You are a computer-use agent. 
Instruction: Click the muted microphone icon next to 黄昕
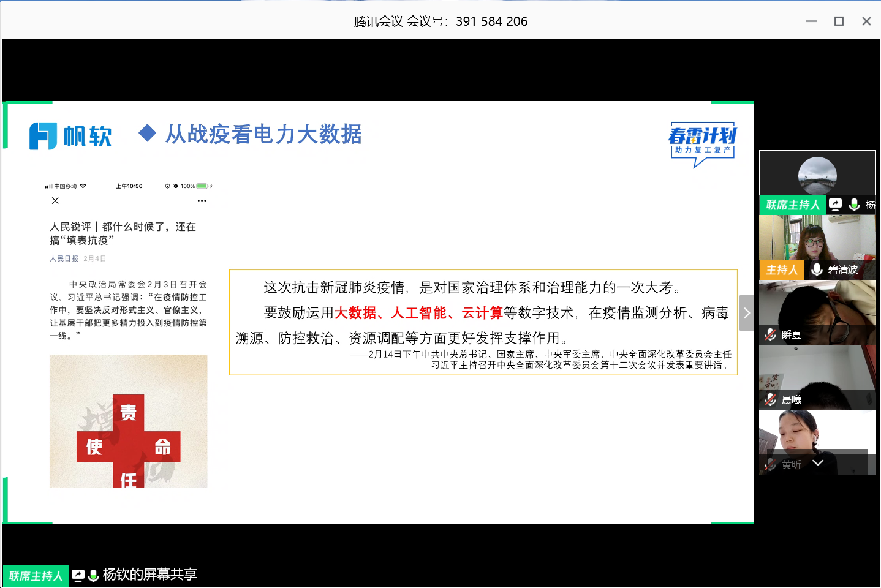pos(770,464)
